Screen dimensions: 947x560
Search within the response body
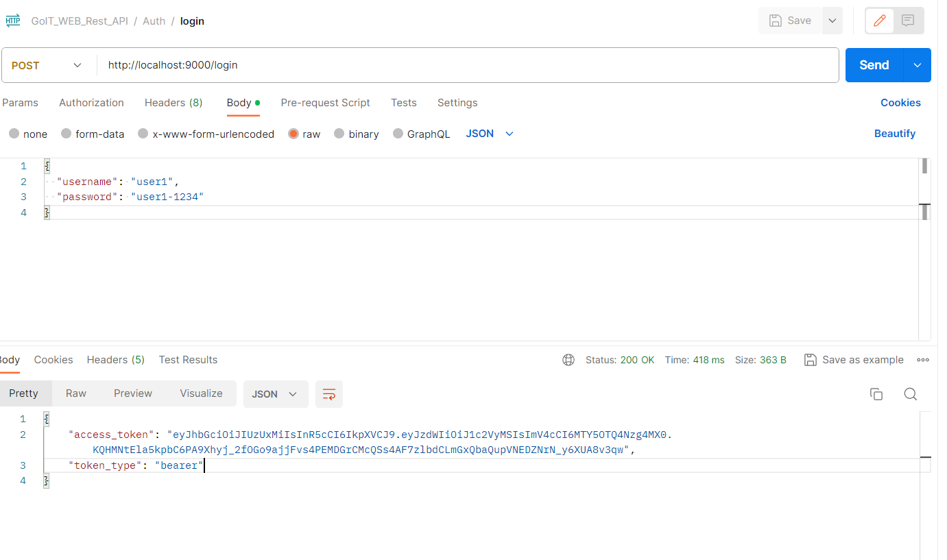(x=910, y=394)
